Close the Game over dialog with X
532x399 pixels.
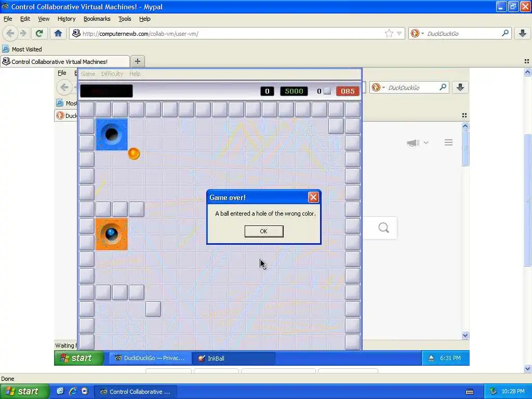point(313,197)
